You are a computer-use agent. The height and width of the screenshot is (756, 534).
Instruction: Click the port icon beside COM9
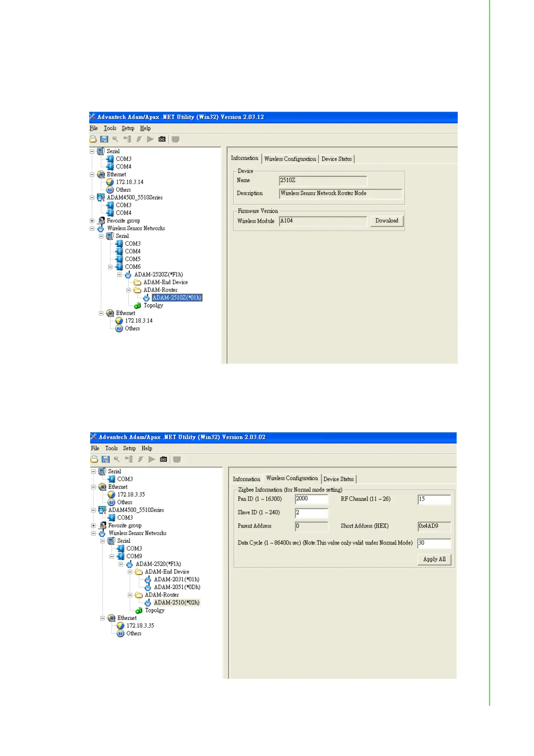click(x=120, y=556)
